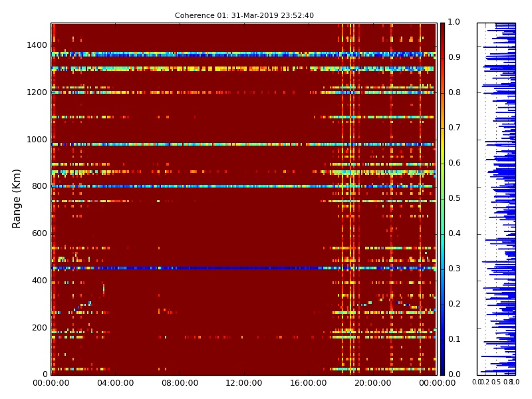Click the blue coherence profile line plot

pyautogui.click(x=496, y=199)
